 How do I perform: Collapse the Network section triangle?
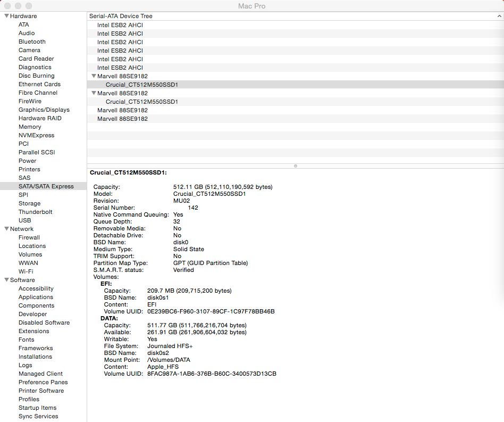pyautogui.click(x=6, y=229)
